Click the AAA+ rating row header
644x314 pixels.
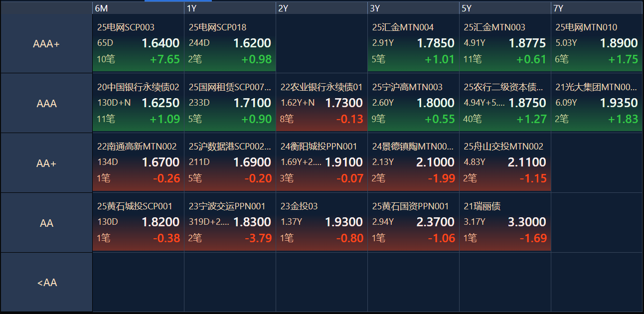46,44
